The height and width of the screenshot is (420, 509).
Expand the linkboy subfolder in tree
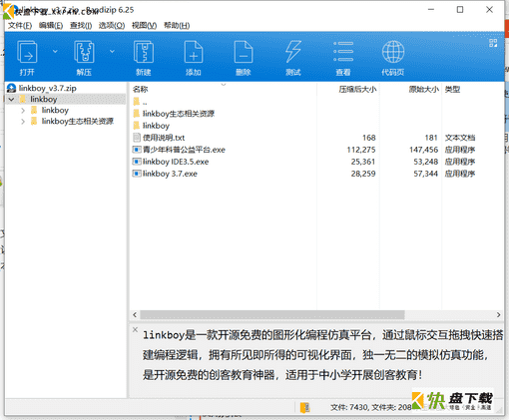coord(23,110)
